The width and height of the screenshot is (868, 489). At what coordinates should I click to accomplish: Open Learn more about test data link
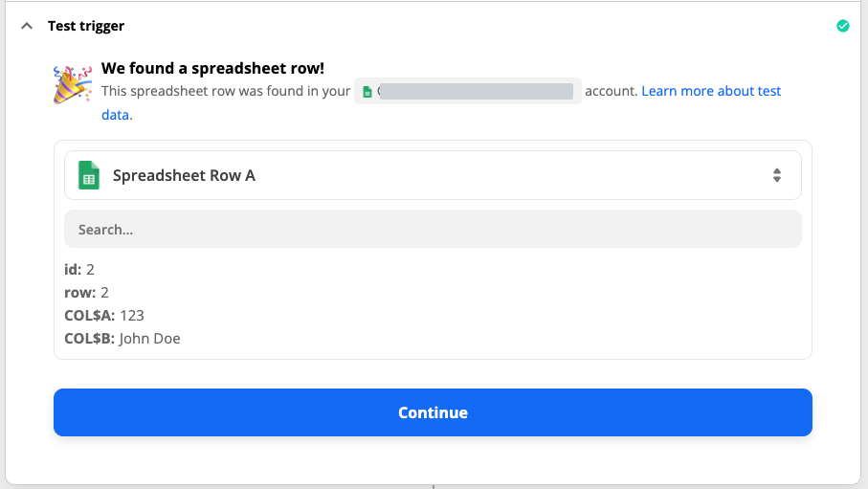(710, 91)
